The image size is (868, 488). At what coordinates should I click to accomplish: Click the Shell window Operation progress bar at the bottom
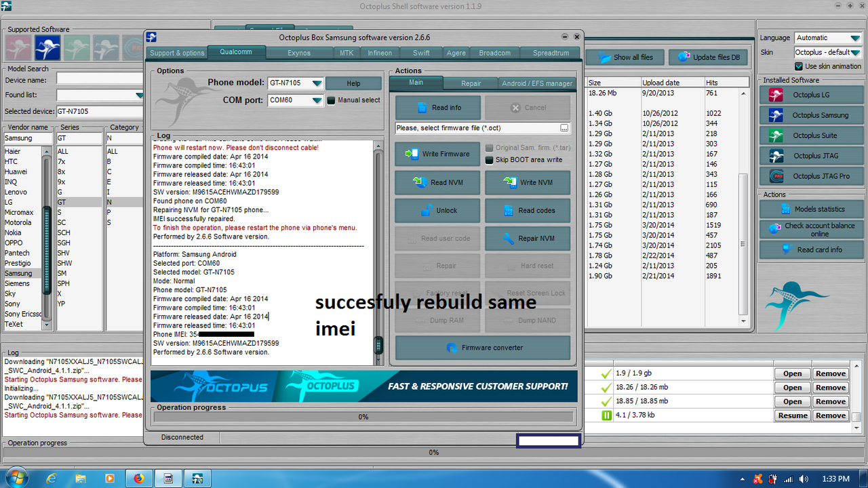tap(434, 452)
